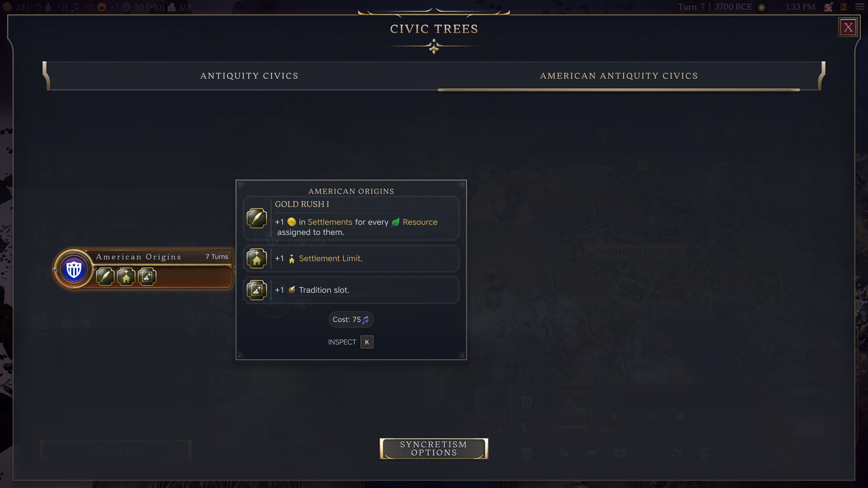The height and width of the screenshot is (488, 868).
Task: Click the Settlement Limit house icon on the civic card
Action: click(x=126, y=277)
